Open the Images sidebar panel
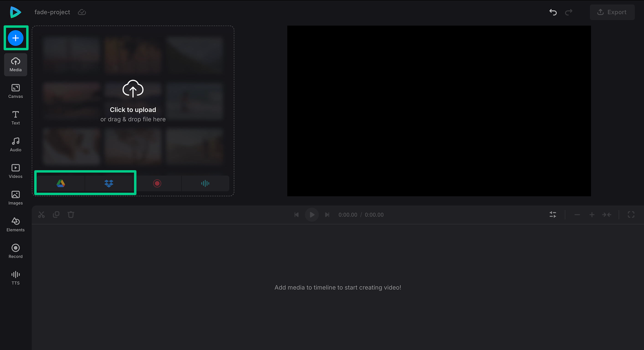The width and height of the screenshot is (644, 350). pyautogui.click(x=16, y=198)
